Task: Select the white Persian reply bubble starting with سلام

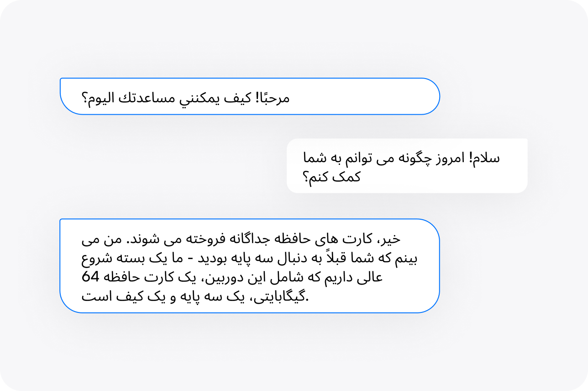Action: [407, 166]
